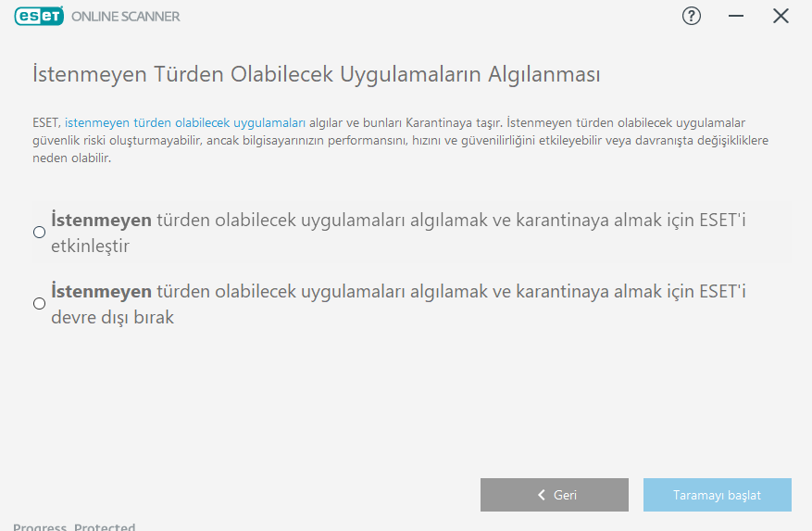Screen dimensions: 812x531
Task: Open the help question mark icon
Action: coord(692,16)
